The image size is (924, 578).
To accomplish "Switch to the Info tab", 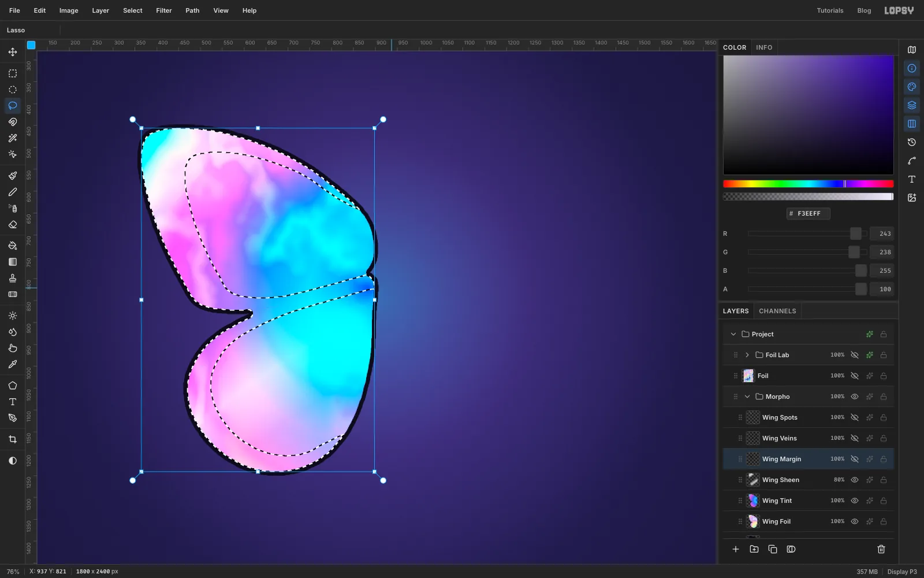I will 764,47.
